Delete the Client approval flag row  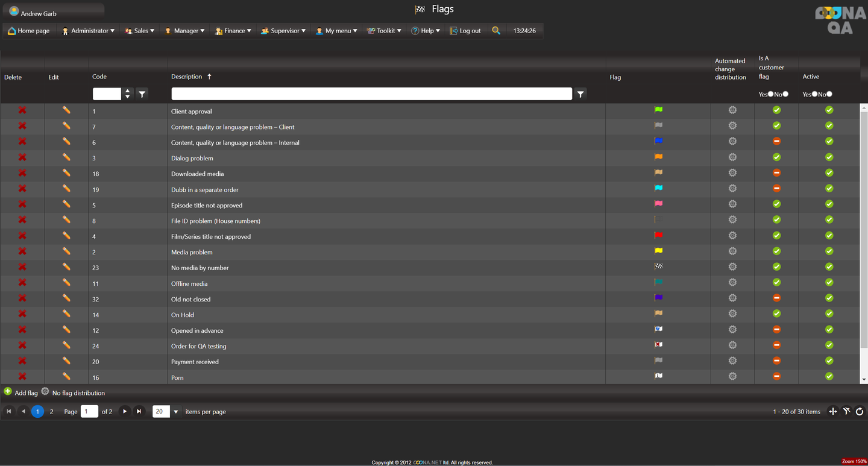[22, 110]
